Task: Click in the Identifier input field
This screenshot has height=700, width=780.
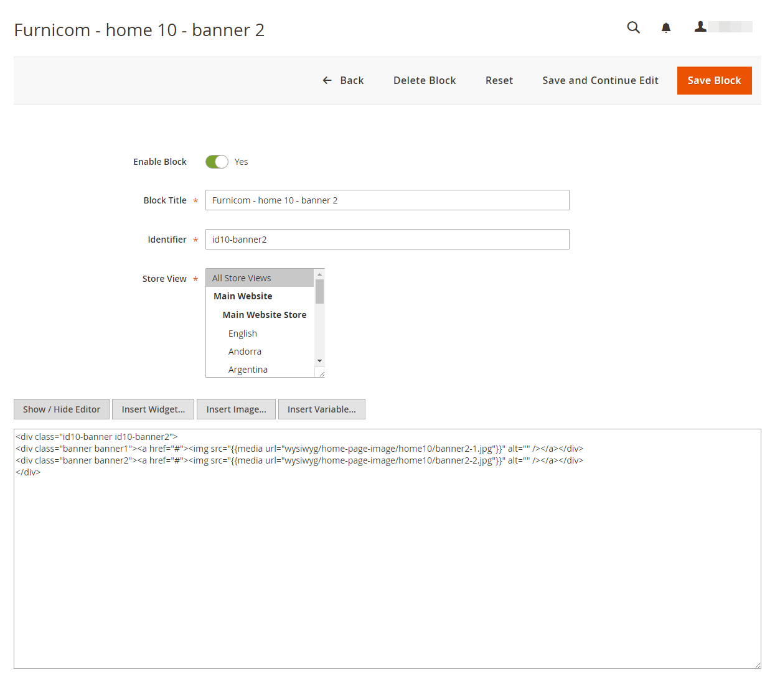Action: (x=387, y=240)
